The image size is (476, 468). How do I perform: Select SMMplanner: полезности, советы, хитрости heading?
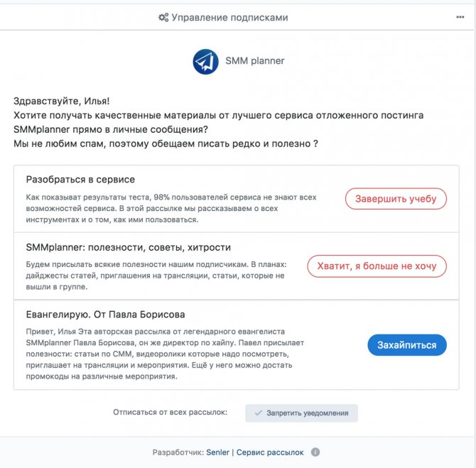(129, 247)
